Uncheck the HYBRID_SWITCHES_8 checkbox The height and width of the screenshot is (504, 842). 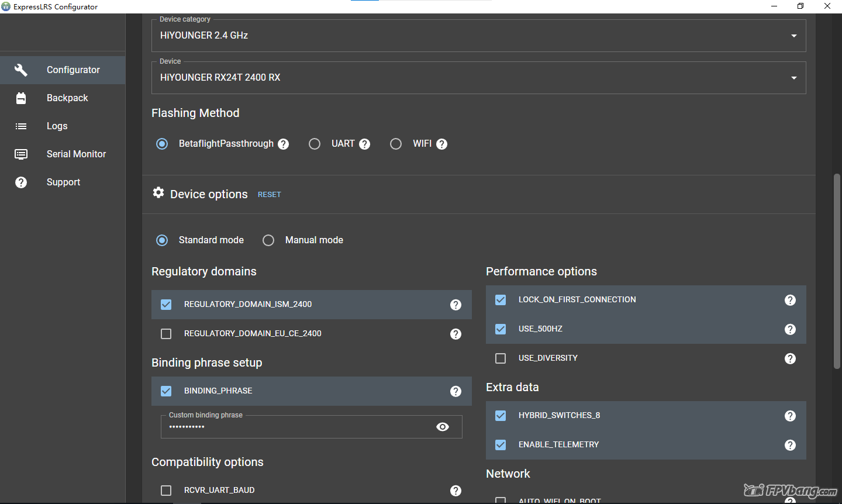point(501,416)
